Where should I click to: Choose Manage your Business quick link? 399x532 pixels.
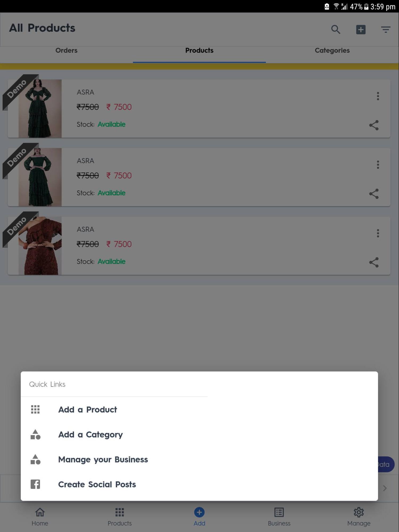pyautogui.click(x=103, y=460)
